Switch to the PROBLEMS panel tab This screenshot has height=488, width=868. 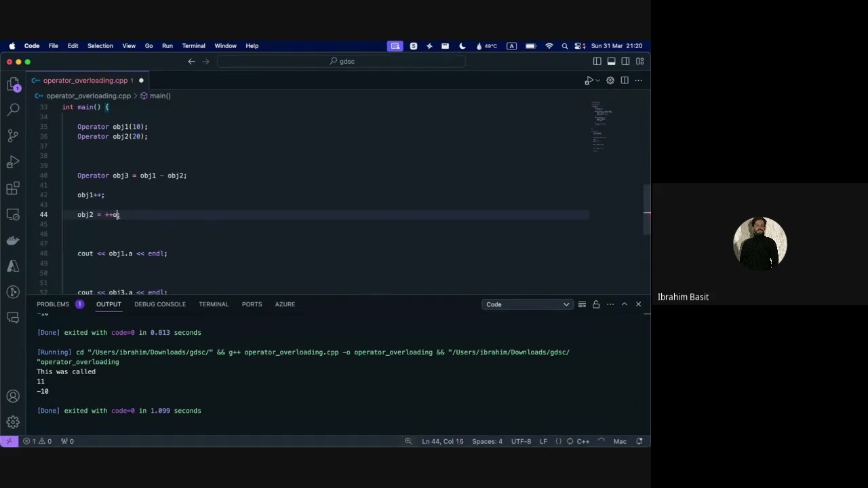point(53,304)
